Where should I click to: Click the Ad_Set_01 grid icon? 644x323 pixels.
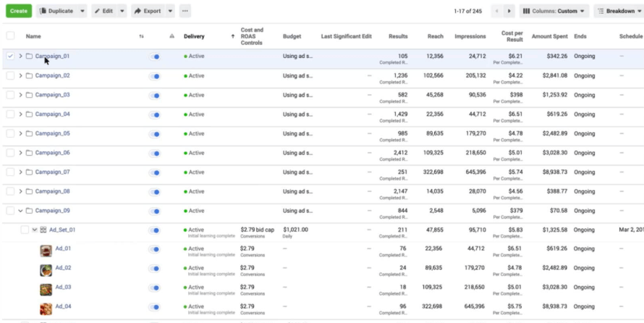pyautogui.click(x=43, y=230)
